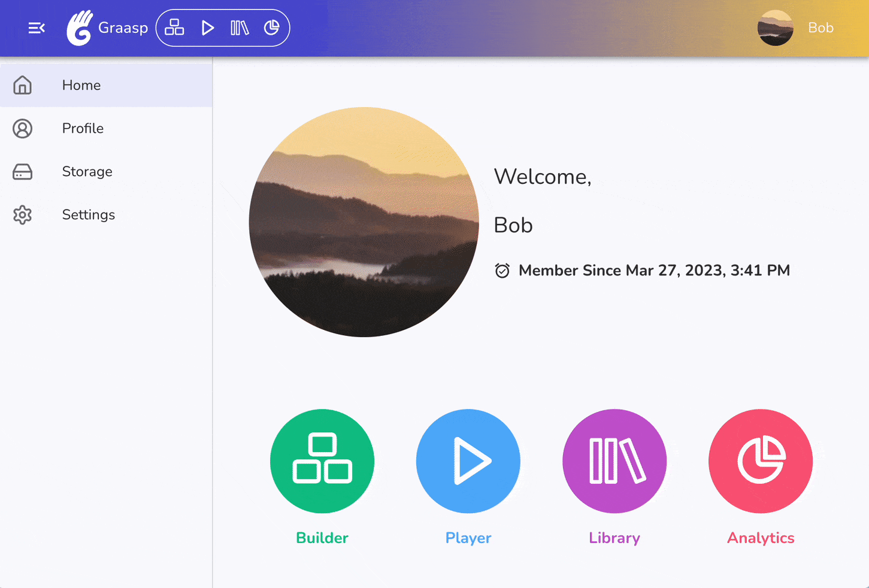Open Library from the top navigation toolbar
869x588 pixels.
pyautogui.click(x=239, y=28)
